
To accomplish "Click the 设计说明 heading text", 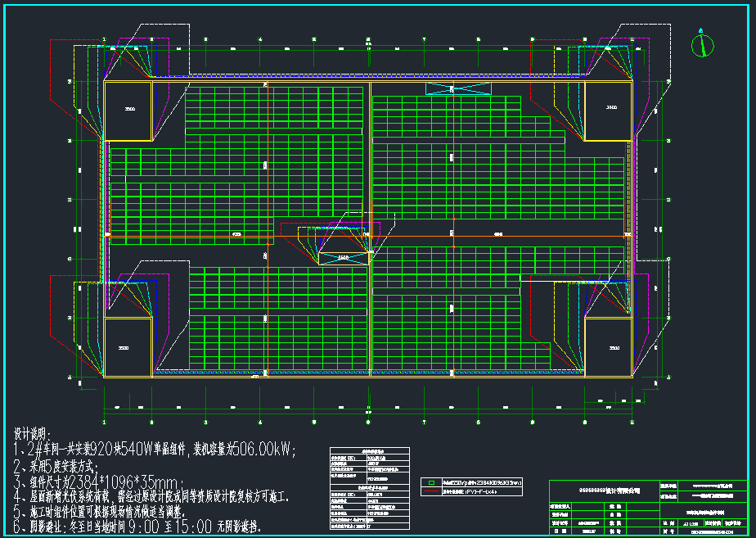I will 32,433.
